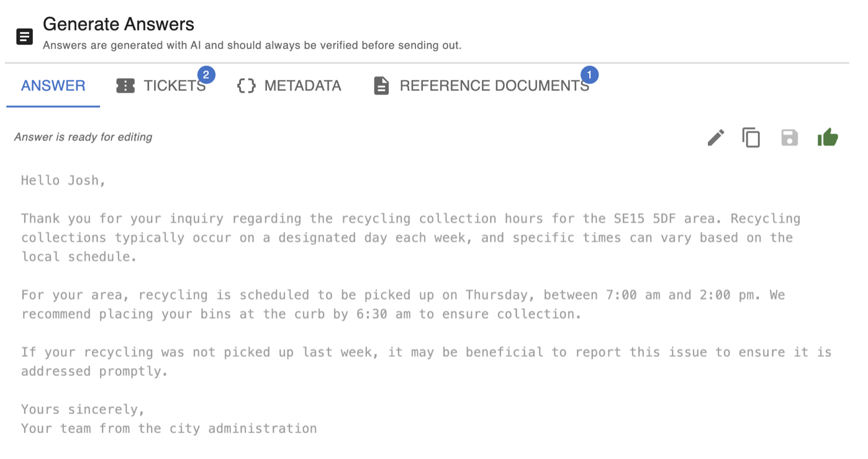Click the "Generate Answers" heading
Viewport: 868px width, 459px height.
tap(119, 24)
